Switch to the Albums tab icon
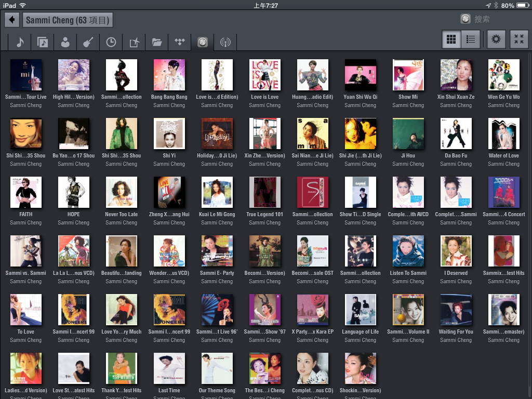 pyautogui.click(x=43, y=42)
